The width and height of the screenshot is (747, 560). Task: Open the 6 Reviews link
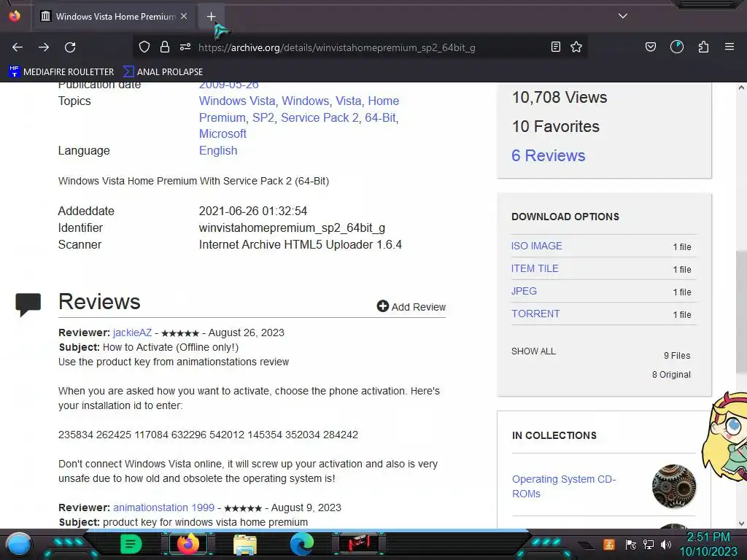tap(548, 156)
